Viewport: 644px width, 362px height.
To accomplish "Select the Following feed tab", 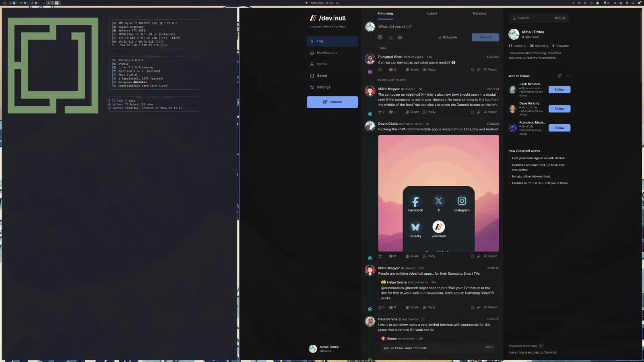I will point(385,13).
